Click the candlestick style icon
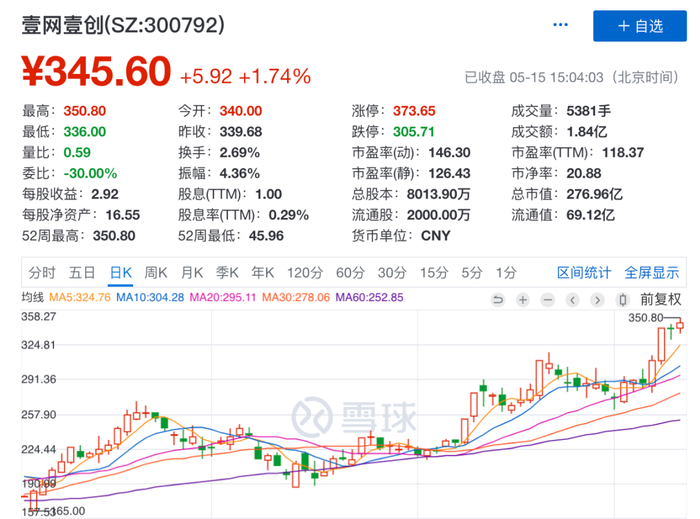 tap(622, 300)
